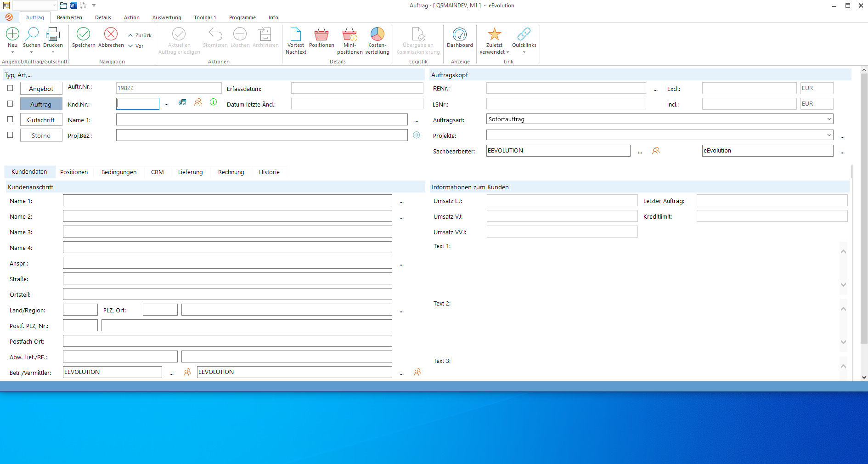Expand the Projekte dropdown
Screen dimensions: 868x464
[829, 135]
